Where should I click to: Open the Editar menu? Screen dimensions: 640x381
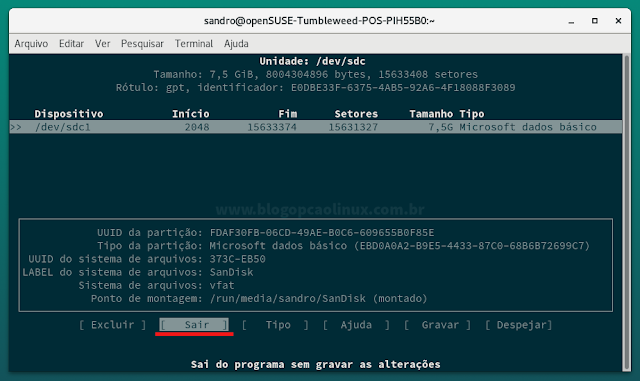71,44
